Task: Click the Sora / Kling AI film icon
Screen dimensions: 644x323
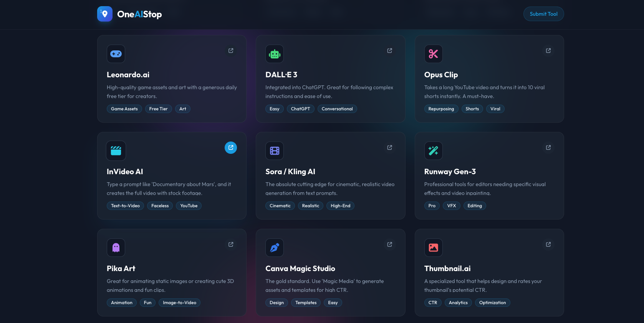Action: (x=275, y=151)
